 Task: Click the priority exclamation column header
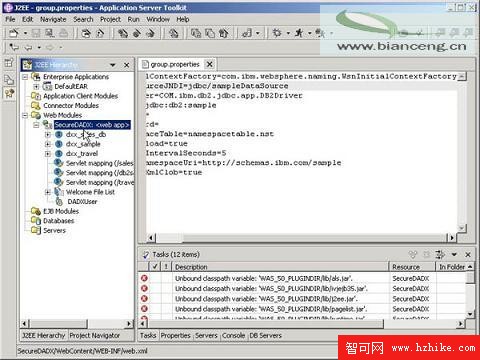point(166,267)
